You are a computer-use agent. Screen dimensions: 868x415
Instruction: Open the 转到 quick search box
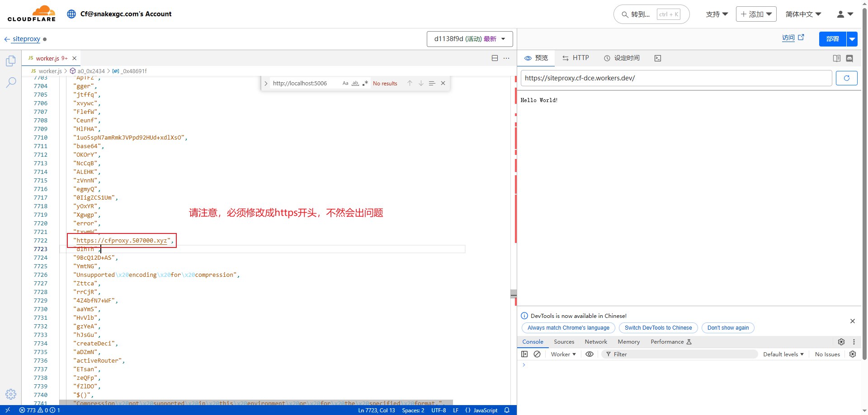point(651,14)
